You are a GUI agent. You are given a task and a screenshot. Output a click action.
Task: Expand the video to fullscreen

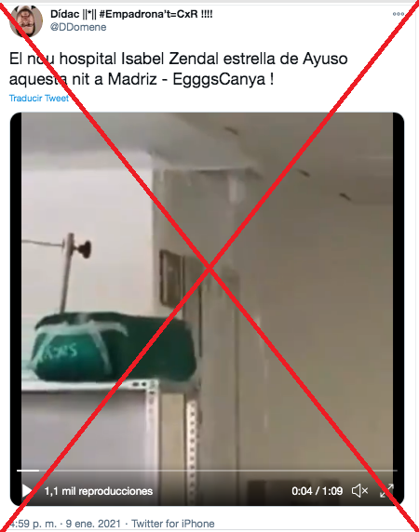click(x=386, y=490)
